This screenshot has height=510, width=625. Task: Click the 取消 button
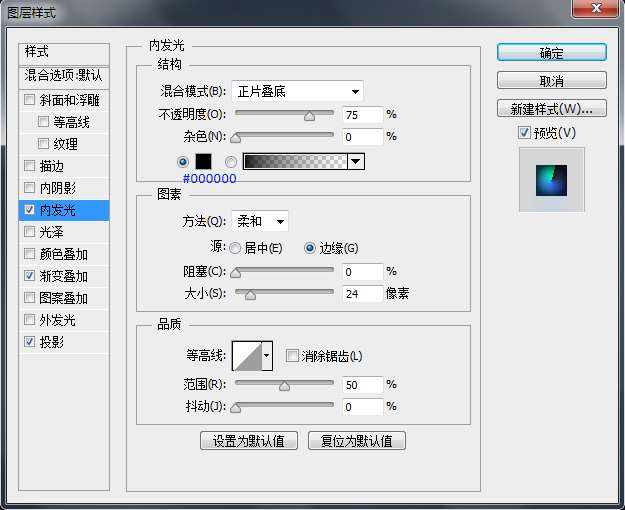click(552, 81)
